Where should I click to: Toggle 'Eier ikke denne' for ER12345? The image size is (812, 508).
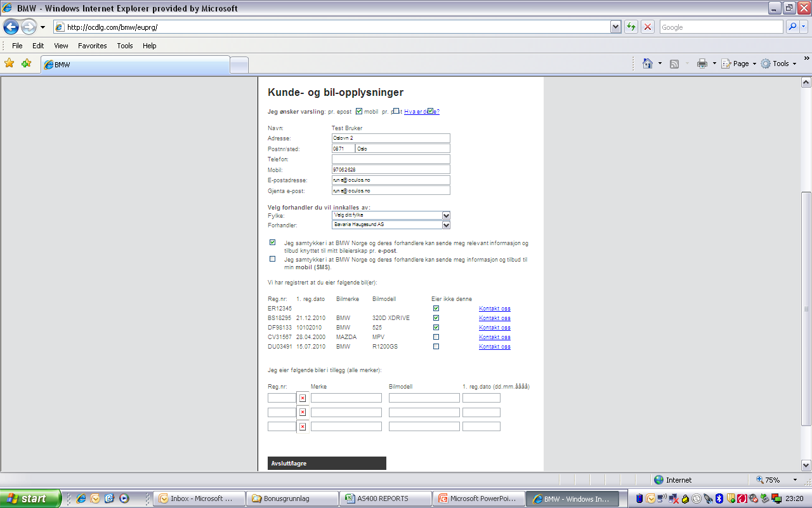click(436, 309)
